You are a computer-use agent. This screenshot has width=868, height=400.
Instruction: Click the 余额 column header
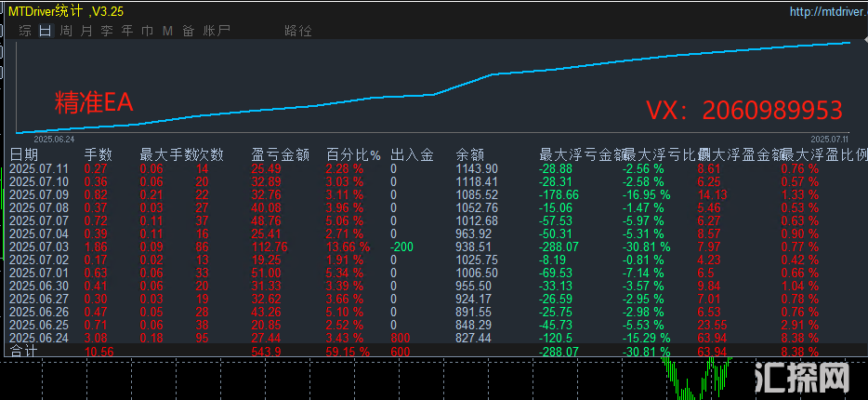[470, 154]
